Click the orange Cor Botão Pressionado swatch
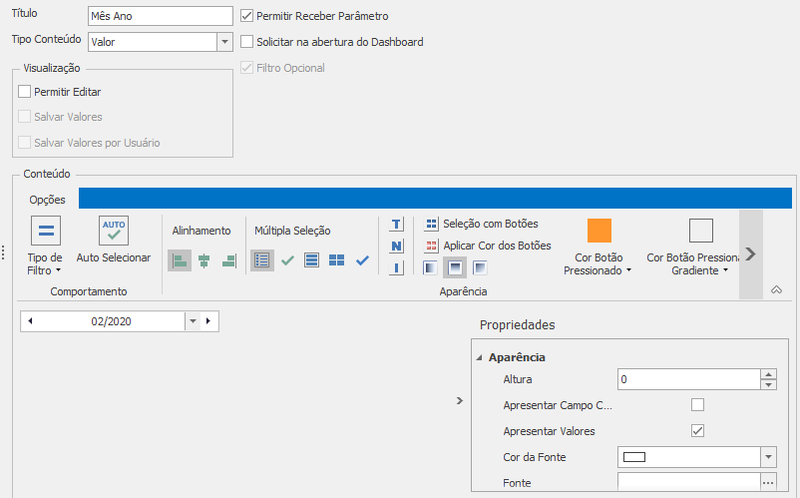The height and width of the screenshot is (498, 800). coord(599,231)
